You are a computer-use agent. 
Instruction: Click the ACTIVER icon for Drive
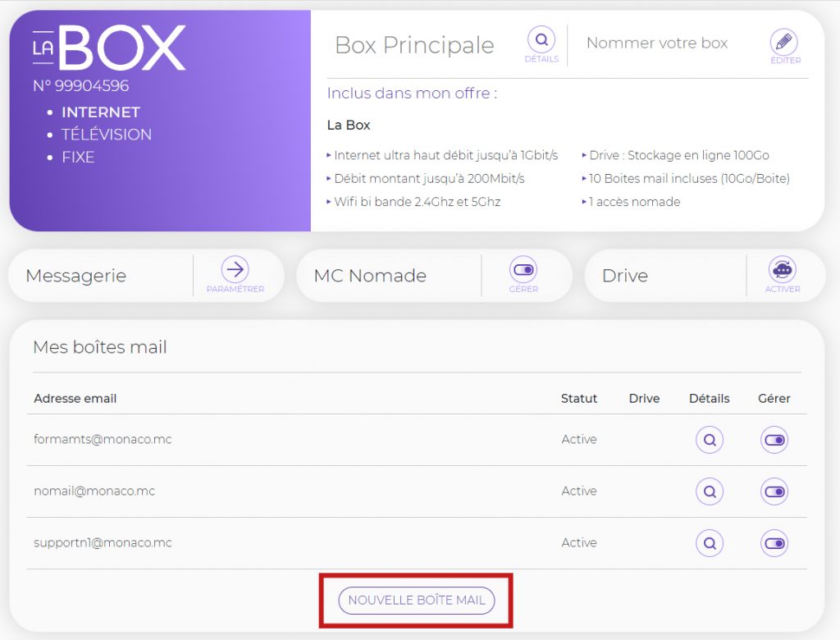click(782, 270)
